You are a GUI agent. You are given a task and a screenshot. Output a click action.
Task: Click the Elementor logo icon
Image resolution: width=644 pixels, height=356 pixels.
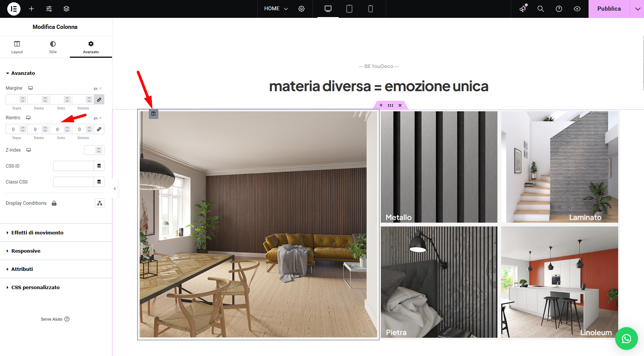(x=14, y=9)
